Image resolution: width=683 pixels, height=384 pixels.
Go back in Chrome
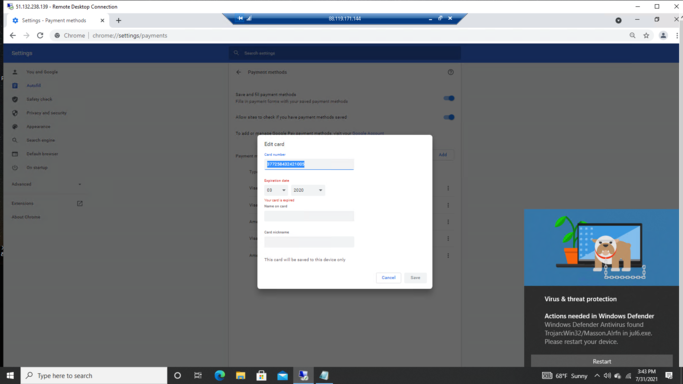(x=13, y=36)
